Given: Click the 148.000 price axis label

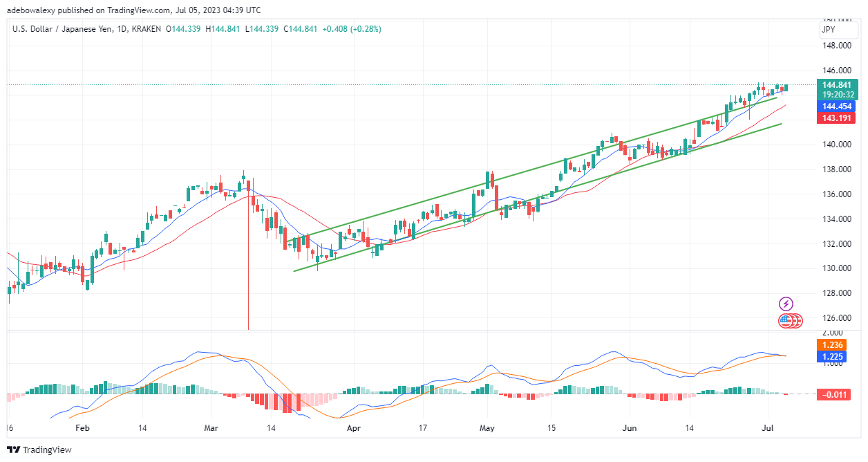Looking at the screenshot, I should [x=836, y=46].
